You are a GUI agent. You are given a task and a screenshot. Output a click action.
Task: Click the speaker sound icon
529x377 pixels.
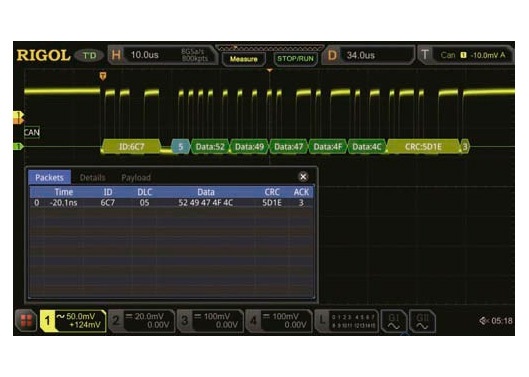point(484,321)
